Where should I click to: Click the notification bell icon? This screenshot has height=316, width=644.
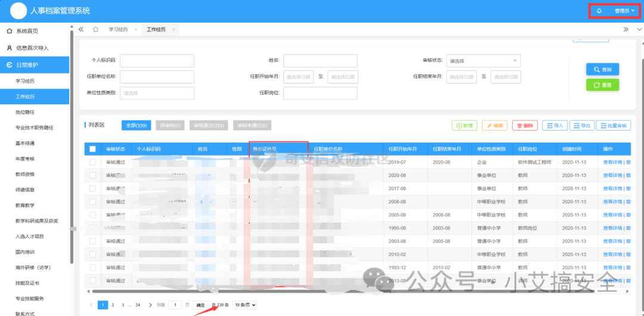tap(599, 11)
